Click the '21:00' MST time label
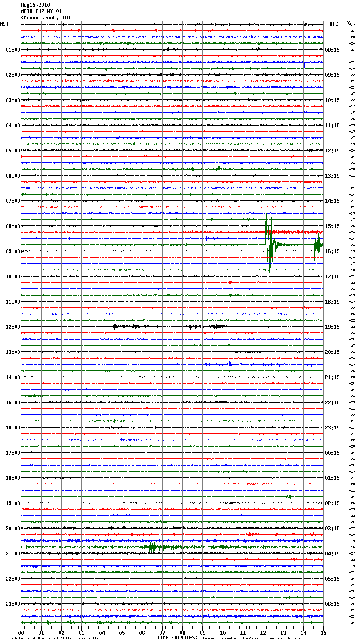This screenshot has height=644, width=357. pos(13,554)
